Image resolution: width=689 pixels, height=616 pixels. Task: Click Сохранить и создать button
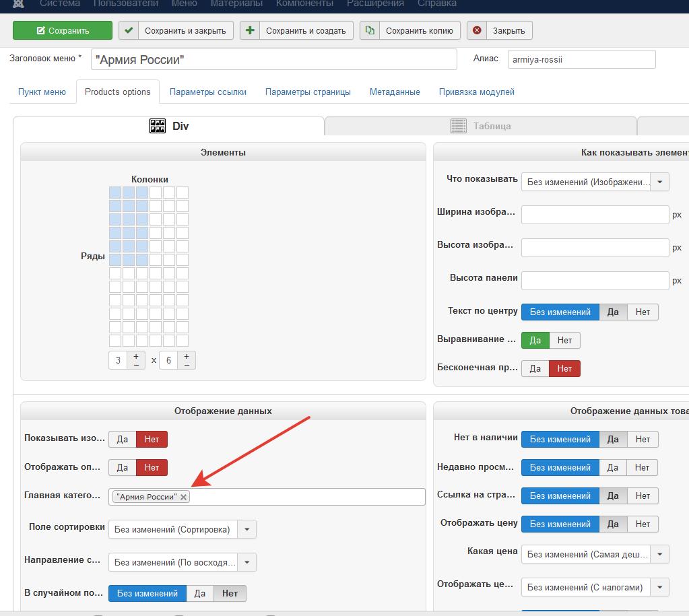click(x=296, y=31)
